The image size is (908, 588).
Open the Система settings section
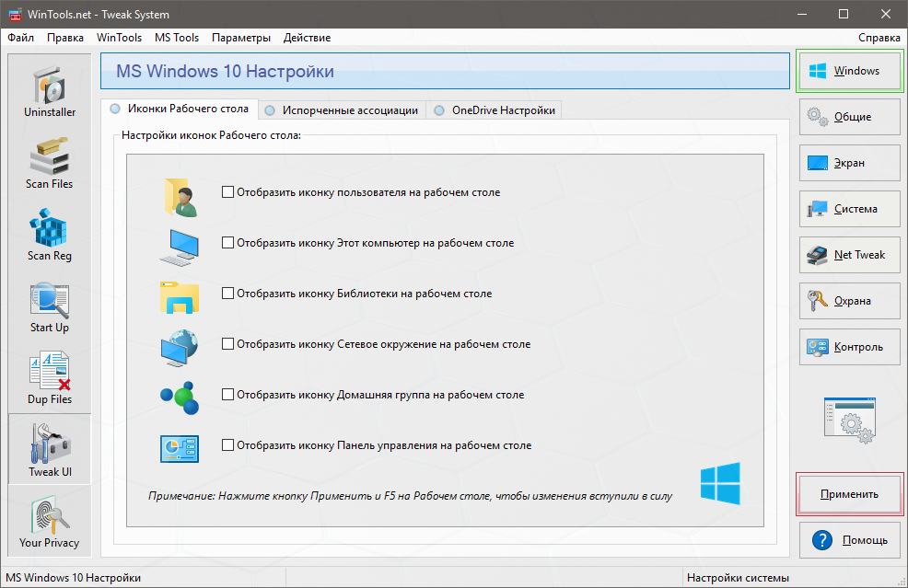(x=849, y=209)
